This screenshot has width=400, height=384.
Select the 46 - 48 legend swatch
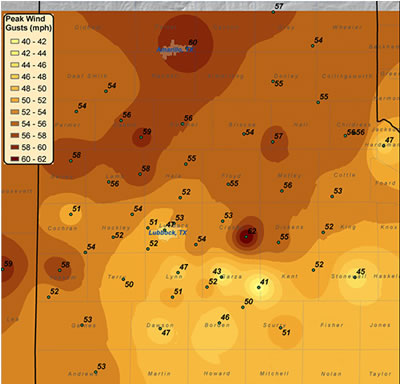coord(15,77)
